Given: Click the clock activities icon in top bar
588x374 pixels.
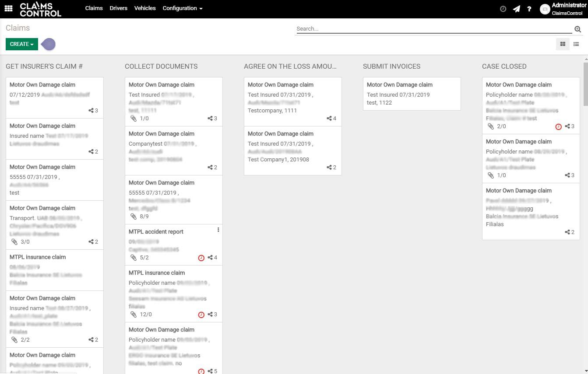Looking at the screenshot, I should pos(503,9).
